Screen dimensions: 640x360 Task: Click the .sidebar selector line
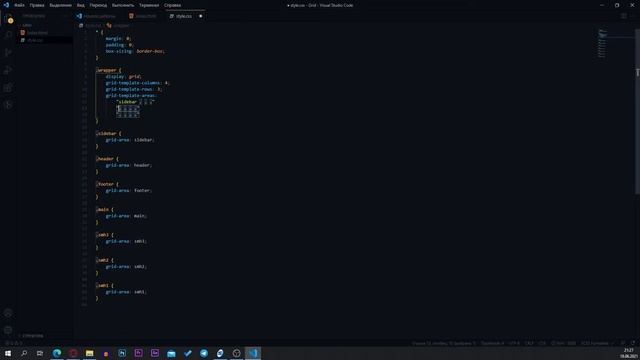pyautogui.click(x=109, y=133)
